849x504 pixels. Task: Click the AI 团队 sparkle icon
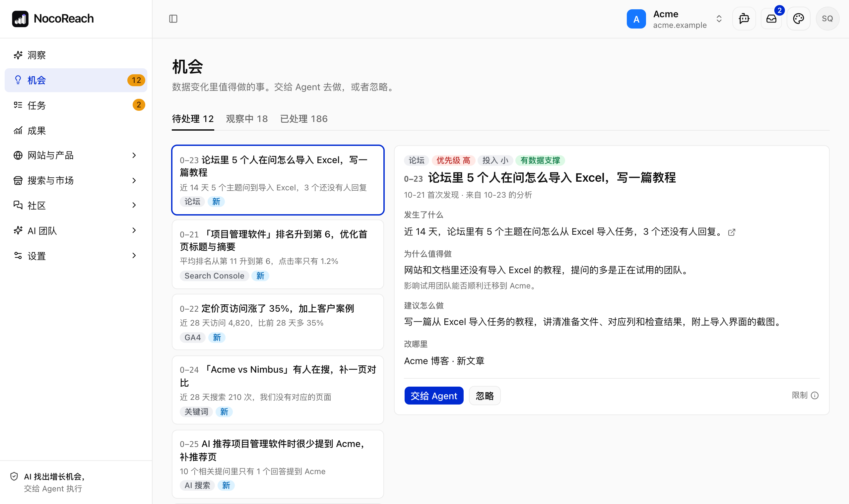tap(18, 230)
